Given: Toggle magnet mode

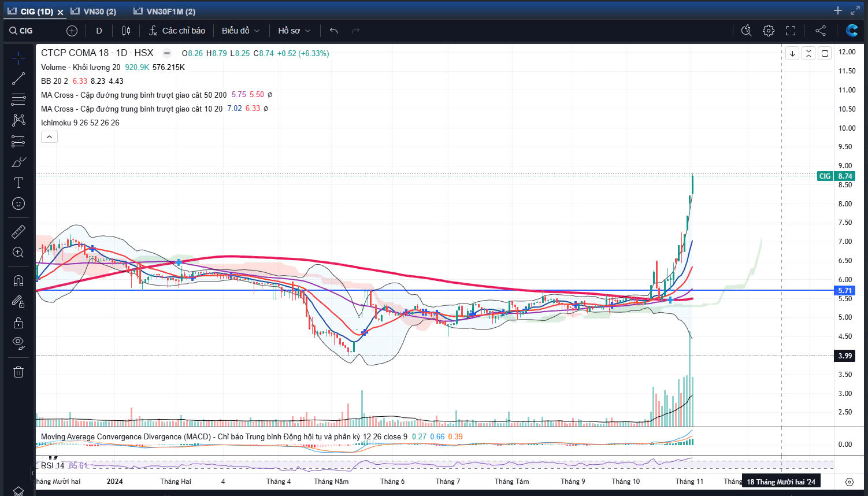Looking at the screenshot, I should 18,280.
